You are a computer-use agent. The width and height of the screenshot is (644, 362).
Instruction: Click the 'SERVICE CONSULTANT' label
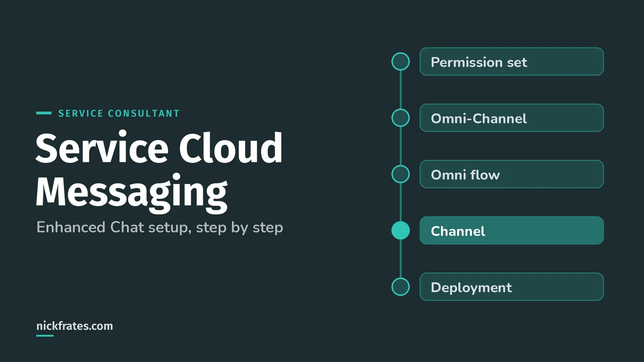pos(119,113)
